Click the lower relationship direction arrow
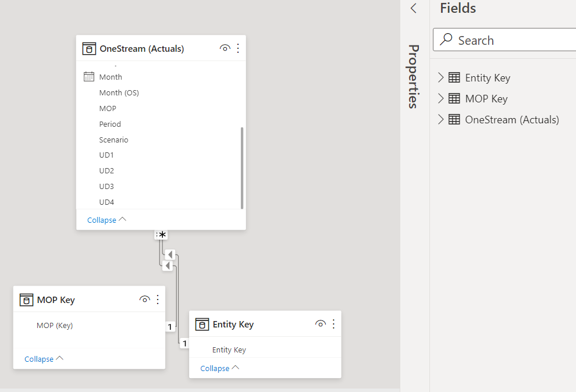576x392 pixels. (168, 265)
